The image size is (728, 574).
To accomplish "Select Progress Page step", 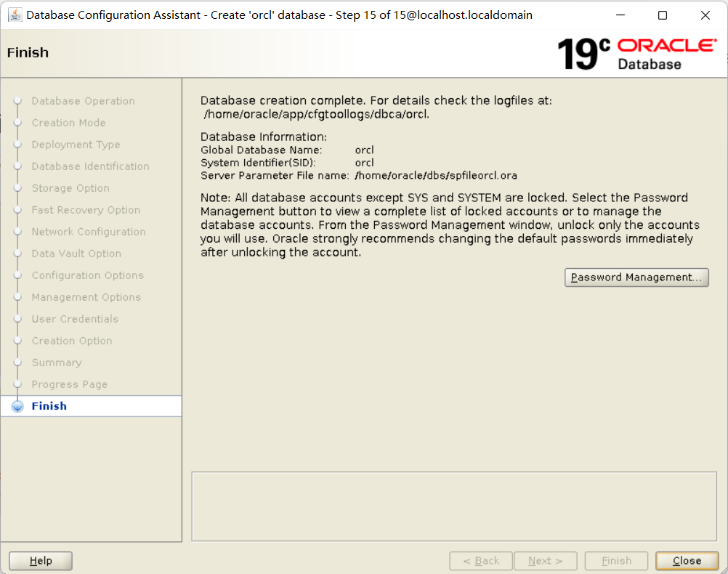I will [70, 384].
